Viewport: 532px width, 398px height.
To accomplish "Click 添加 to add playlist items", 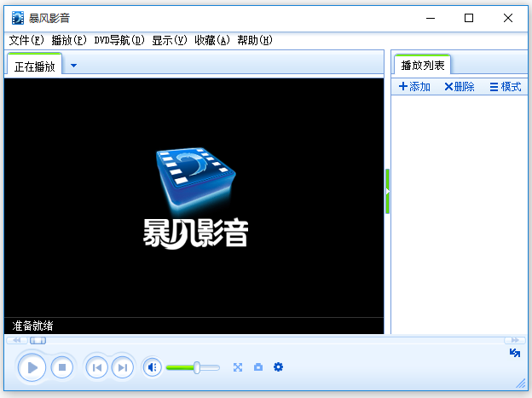I will (x=414, y=87).
